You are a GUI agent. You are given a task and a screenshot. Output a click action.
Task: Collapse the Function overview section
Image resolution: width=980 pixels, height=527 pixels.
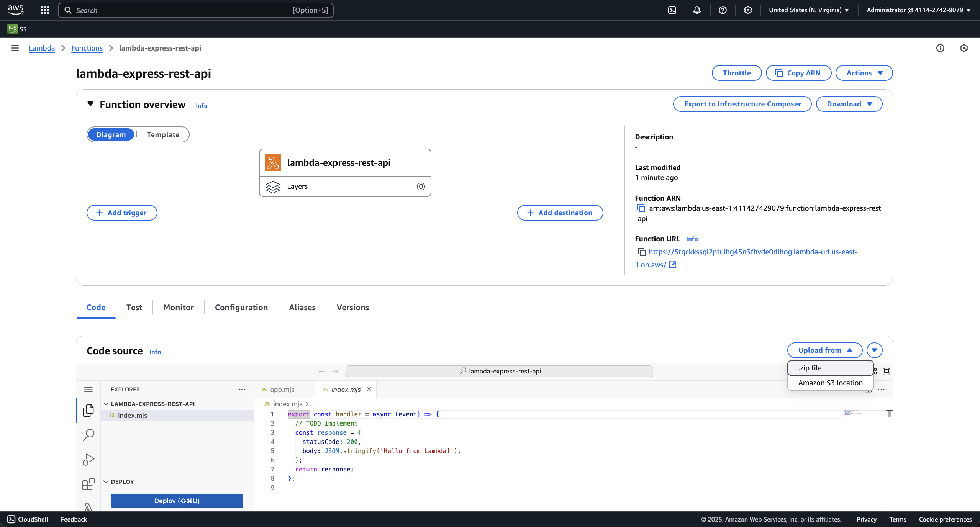(90, 104)
